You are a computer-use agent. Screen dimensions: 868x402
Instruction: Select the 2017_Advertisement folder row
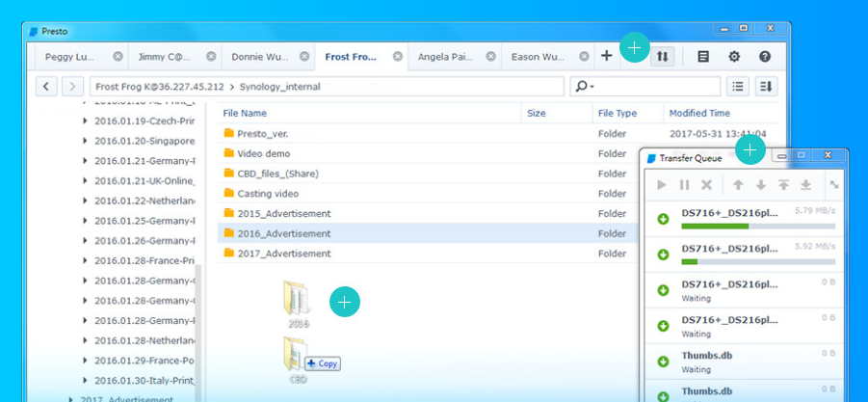click(x=429, y=253)
